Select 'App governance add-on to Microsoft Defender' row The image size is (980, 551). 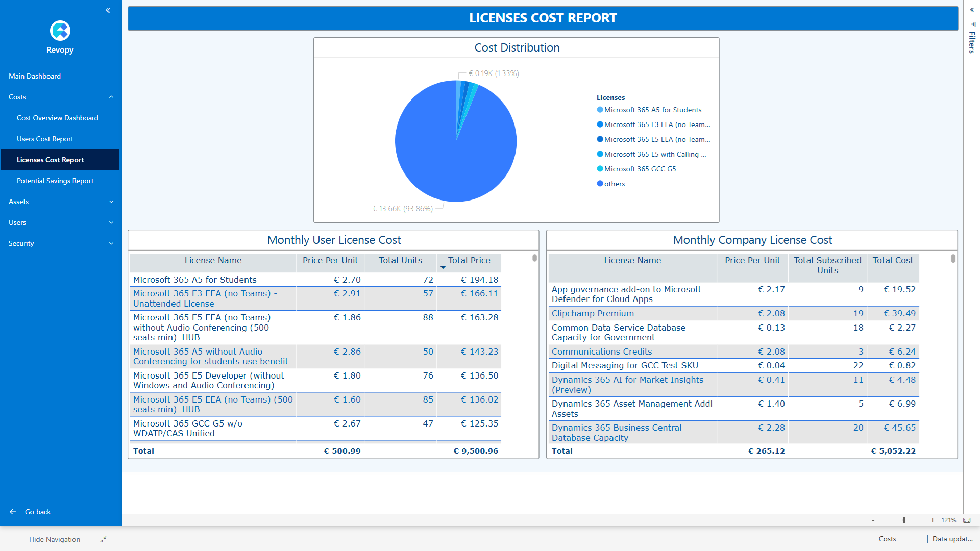[733, 294]
